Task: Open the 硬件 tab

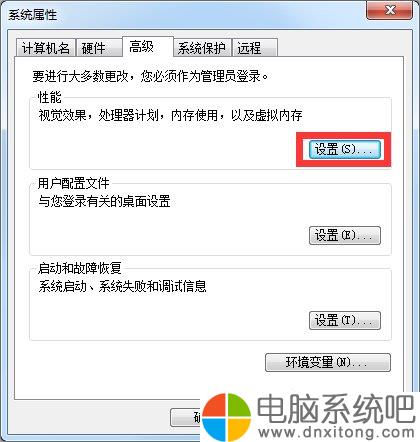Action: [x=99, y=48]
